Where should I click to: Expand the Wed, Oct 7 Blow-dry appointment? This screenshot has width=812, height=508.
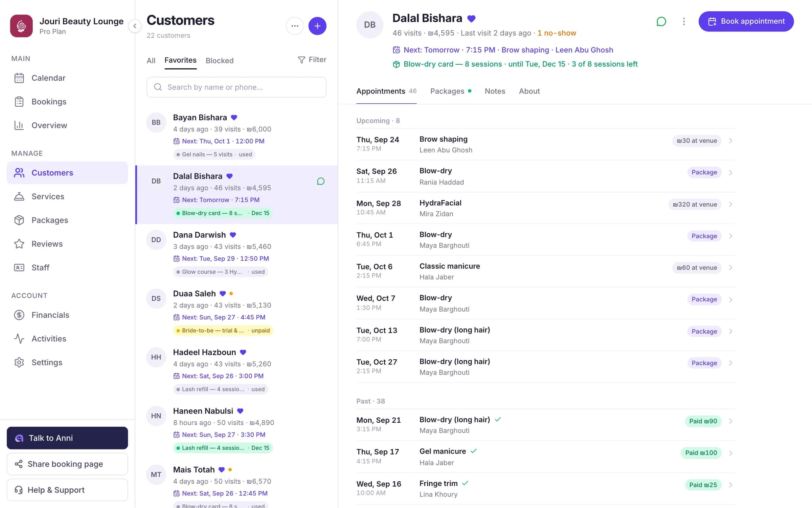click(546, 303)
